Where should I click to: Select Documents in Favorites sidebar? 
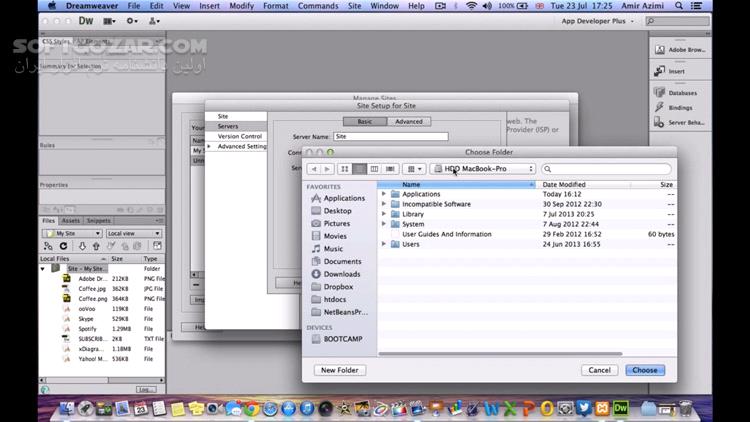(x=336, y=262)
